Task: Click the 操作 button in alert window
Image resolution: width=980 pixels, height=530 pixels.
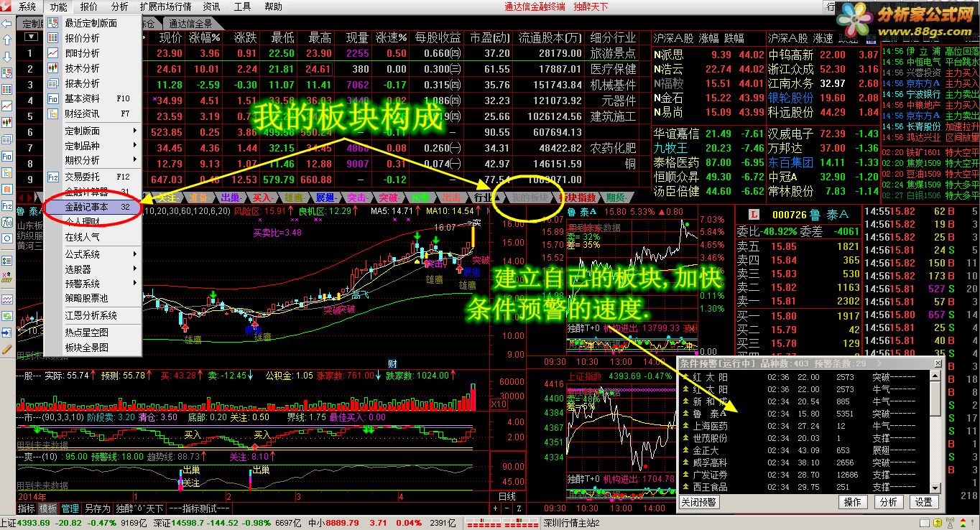Action: 853,502
